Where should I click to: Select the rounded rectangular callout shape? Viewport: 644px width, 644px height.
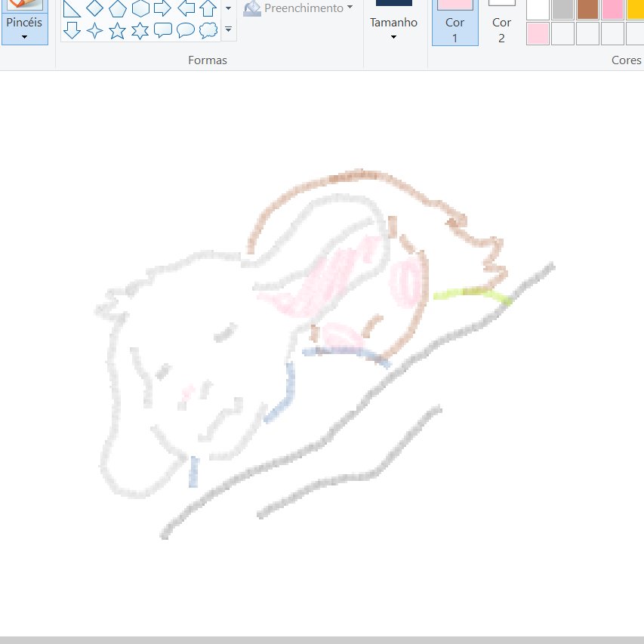click(162, 30)
